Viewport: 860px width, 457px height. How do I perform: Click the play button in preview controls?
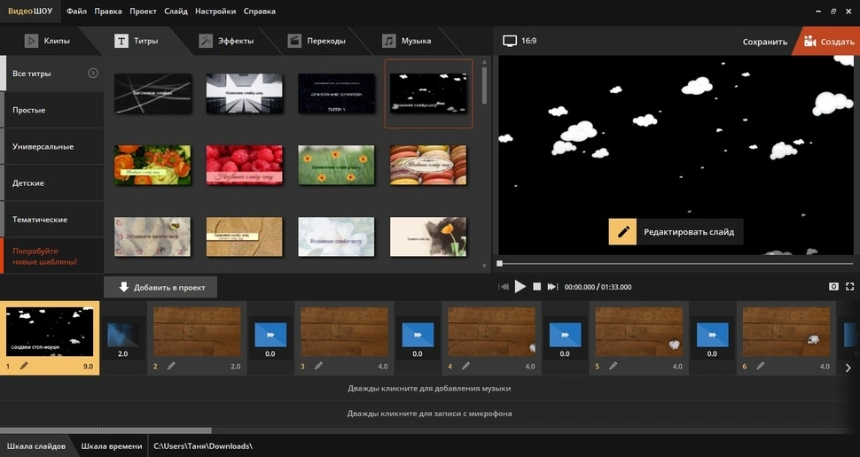pos(520,286)
